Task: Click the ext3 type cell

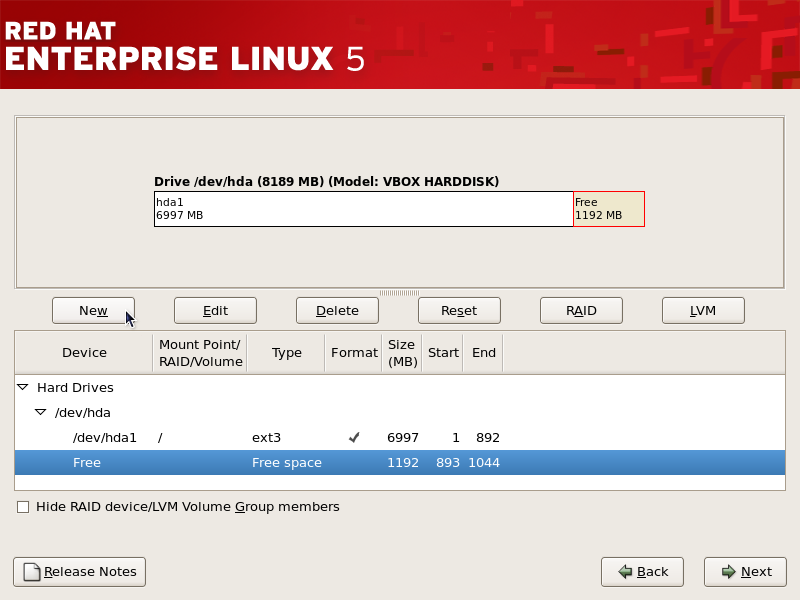Action: click(266, 438)
